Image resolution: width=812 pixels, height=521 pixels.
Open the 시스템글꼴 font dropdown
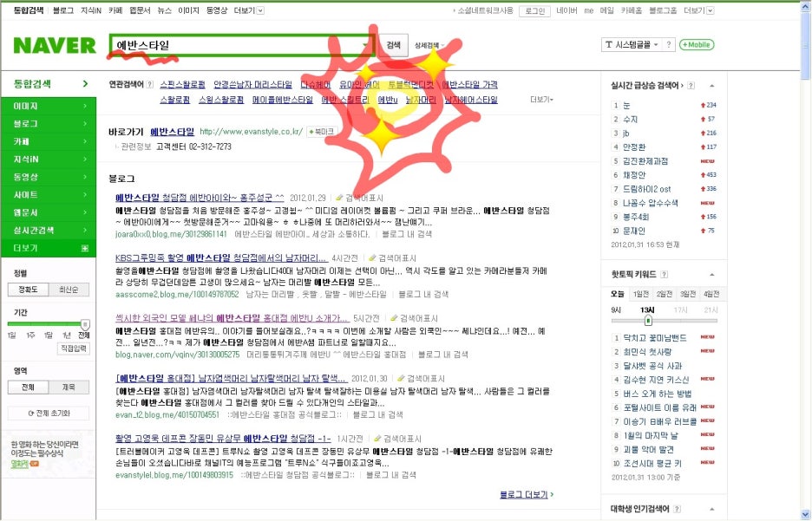point(632,45)
